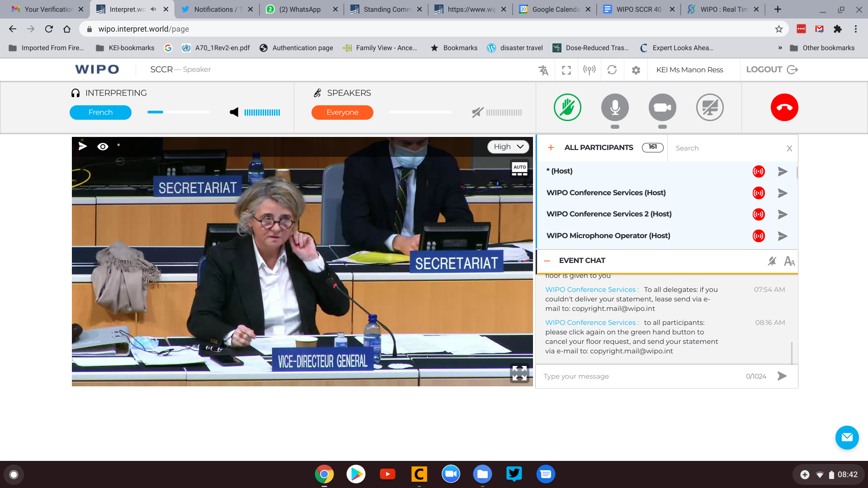
Task: Clear participants search with X
Action: [789, 148]
